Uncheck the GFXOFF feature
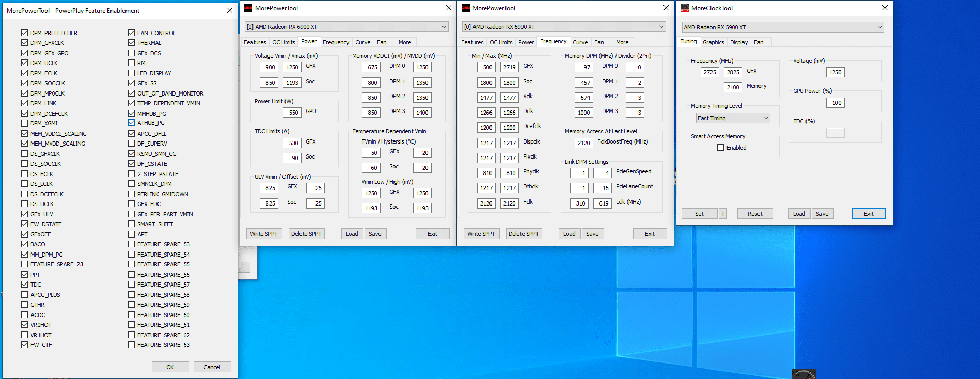The image size is (980, 379). coord(24,234)
